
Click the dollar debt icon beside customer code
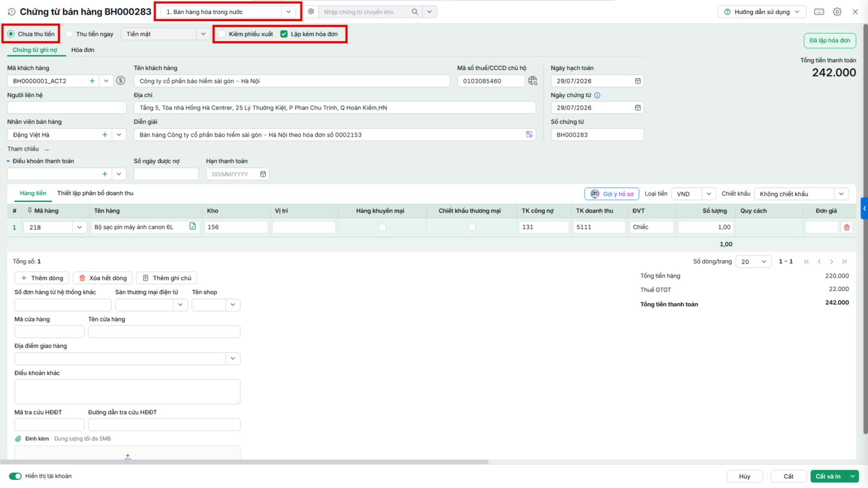pyautogui.click(x=120, y=81)
